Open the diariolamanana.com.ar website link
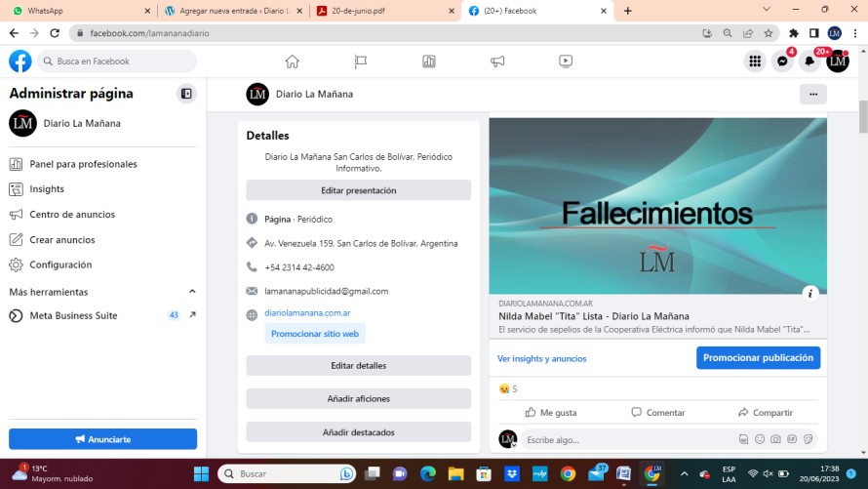 [307, 313]
